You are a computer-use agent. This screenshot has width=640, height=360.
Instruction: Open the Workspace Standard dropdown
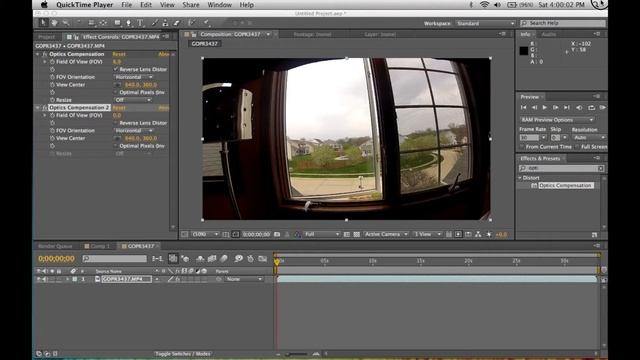click(x=485, y=23)
